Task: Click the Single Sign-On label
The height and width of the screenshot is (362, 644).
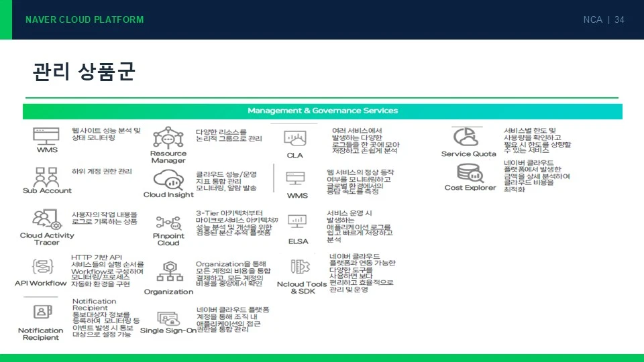Action: click(168, 330)
